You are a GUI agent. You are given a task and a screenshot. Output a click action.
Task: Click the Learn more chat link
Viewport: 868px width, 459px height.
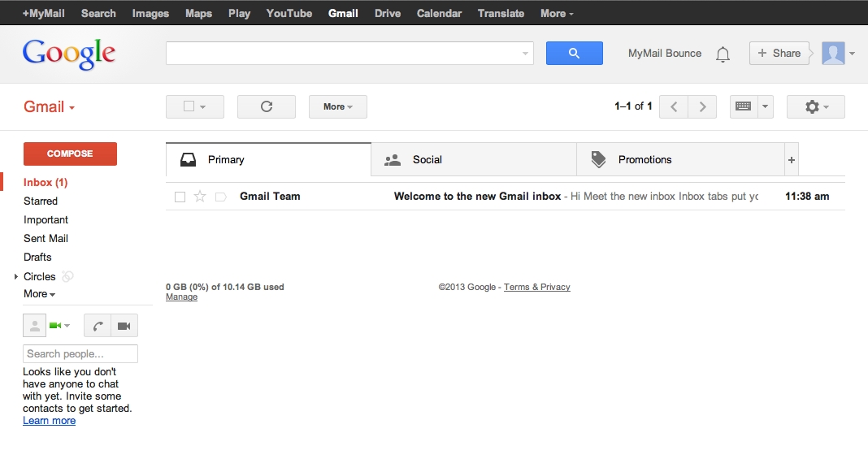coord(50,420)
